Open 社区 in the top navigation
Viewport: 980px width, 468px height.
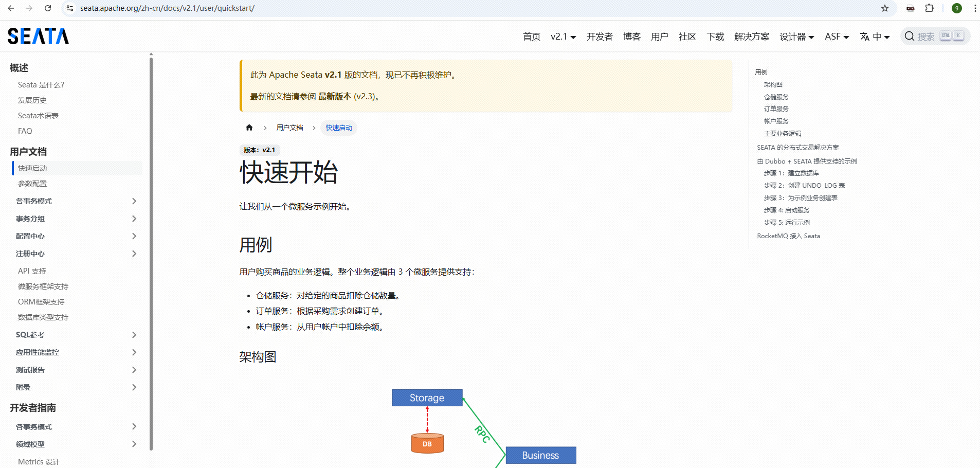(x=687, y=37)
